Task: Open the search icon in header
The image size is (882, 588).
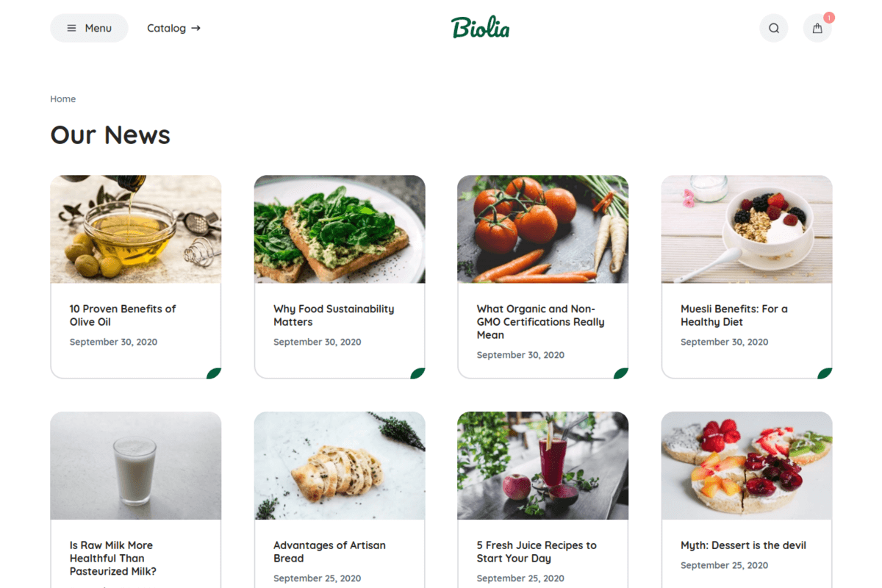Action: pos(773,28)
